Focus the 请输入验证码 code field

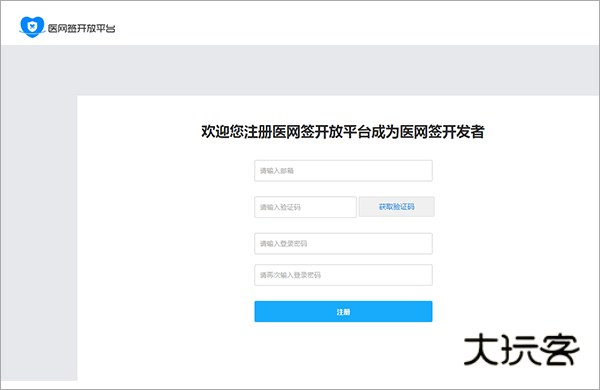click(x=305, y=207)
